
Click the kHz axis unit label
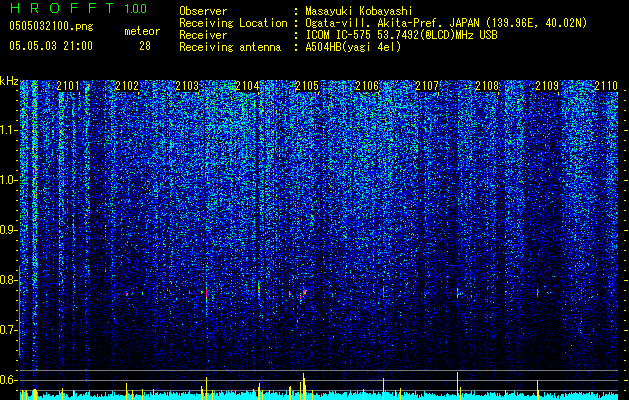click(x=9, y=81)
